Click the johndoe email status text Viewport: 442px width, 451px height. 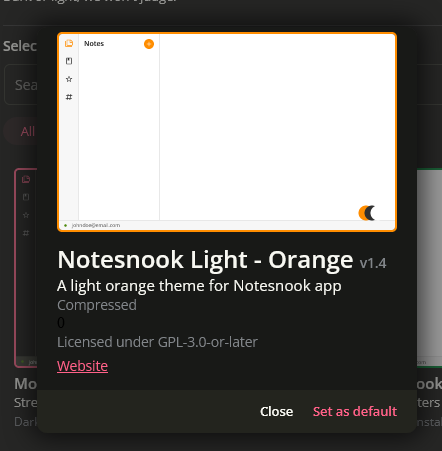click(x=96, y=225)
